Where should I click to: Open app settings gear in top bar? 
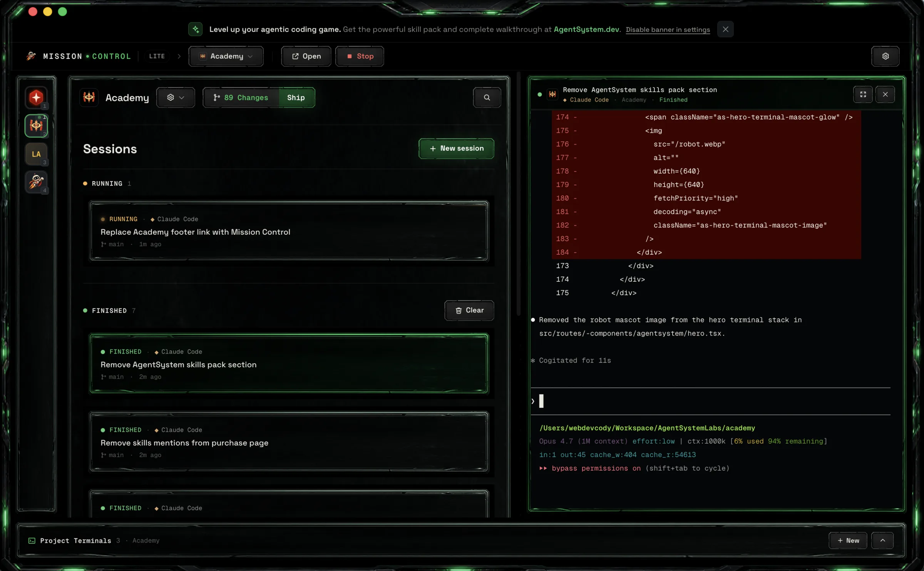[x=885, y=56]
